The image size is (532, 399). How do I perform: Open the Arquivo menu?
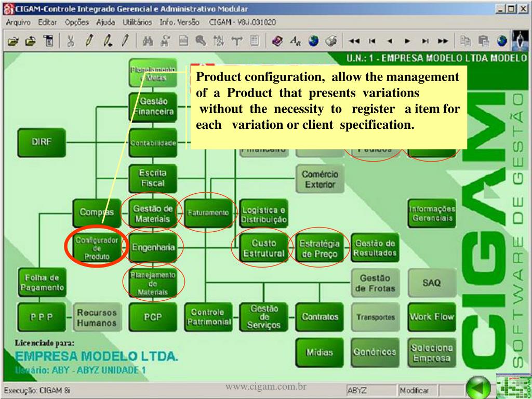[18, 22]
